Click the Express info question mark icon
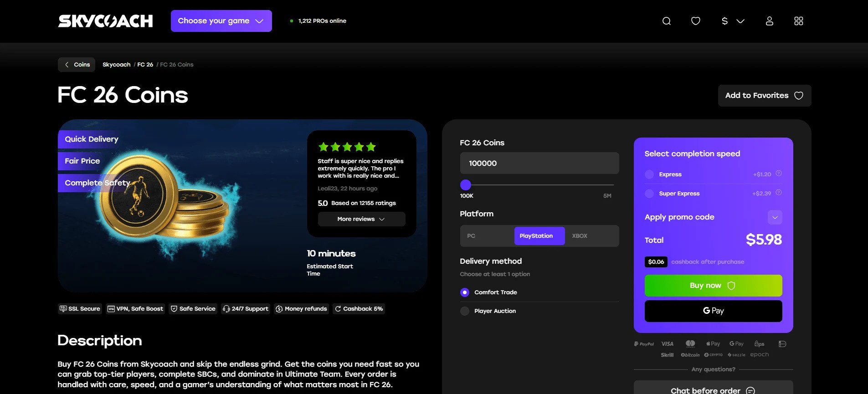Viewport: 868px width, 394px height. [779, 174]
